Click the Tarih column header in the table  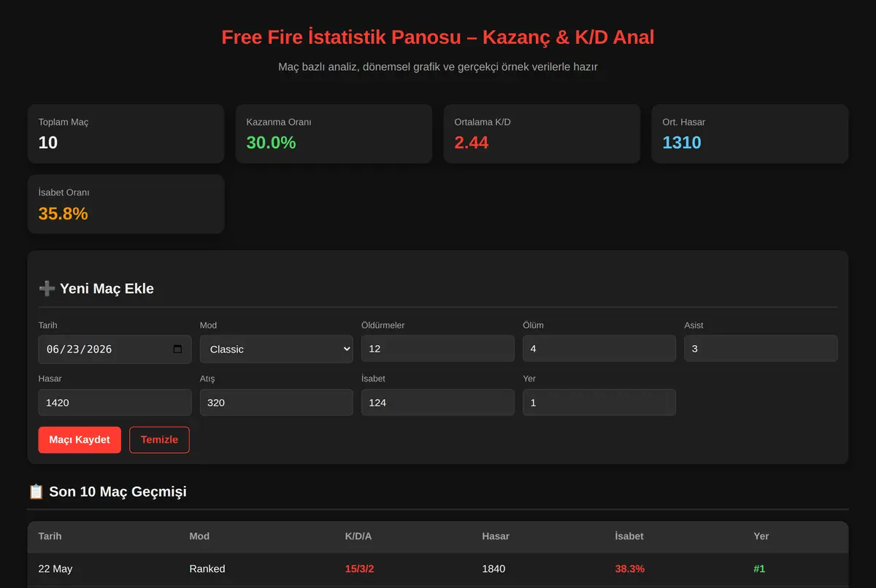(x=50, y=536)
